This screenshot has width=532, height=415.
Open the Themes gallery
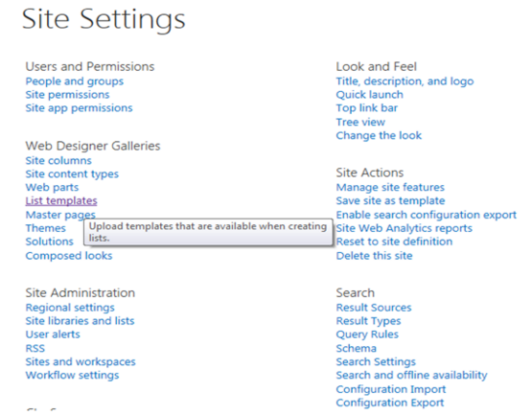[x=45, y=228]
